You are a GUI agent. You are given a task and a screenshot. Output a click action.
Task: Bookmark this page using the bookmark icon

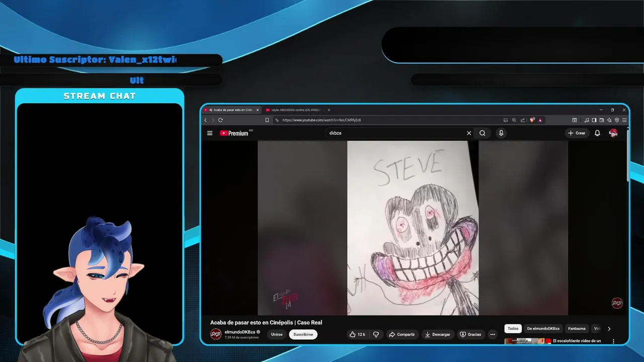tap(267, 120)
